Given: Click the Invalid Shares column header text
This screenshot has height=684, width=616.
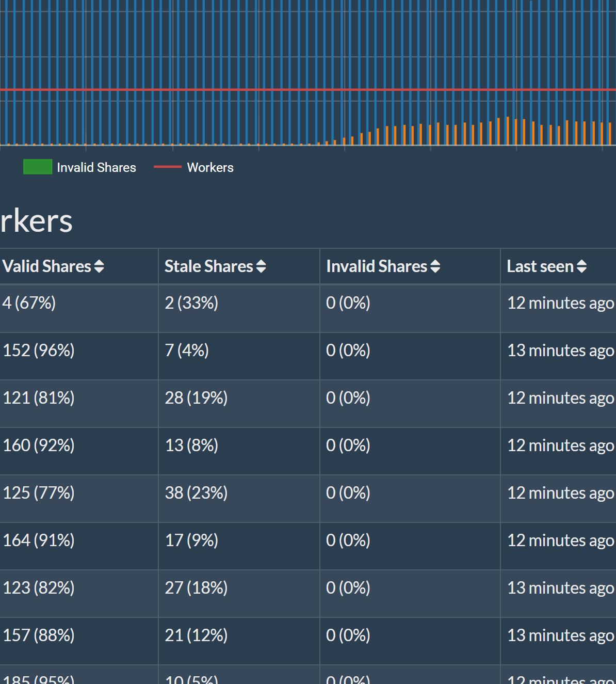Looking at the screenshot, I should 377,266.
